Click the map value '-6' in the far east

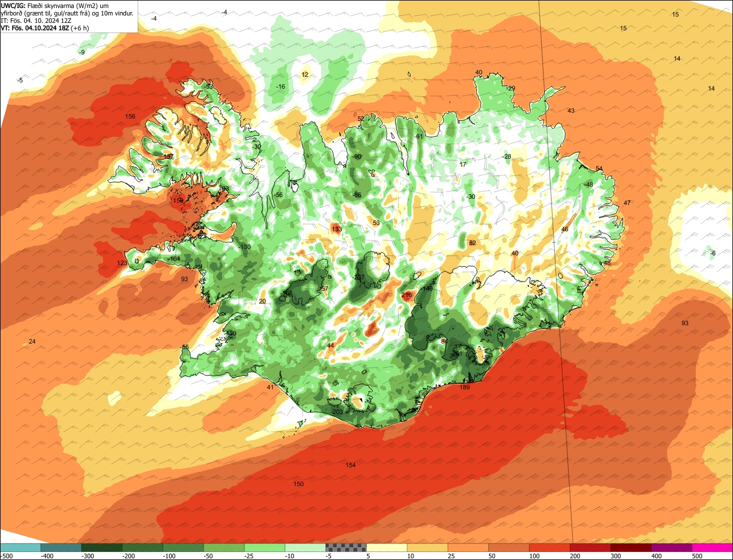(x=713, y=254)
